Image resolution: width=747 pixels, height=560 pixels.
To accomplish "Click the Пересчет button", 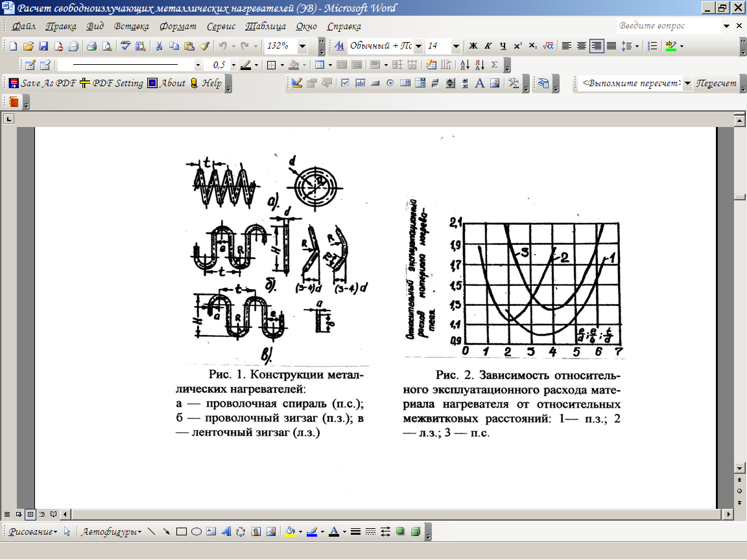I will pyautogui.click(x=716, y=84).
